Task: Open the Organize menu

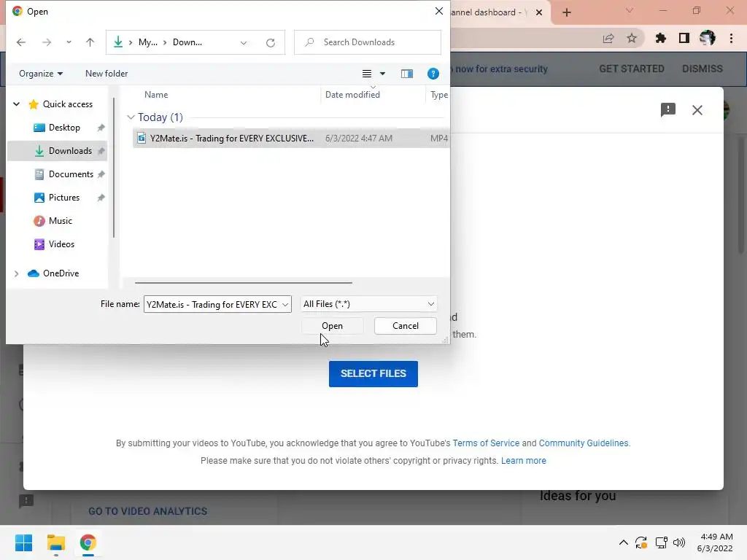Action: pos(41,74)
